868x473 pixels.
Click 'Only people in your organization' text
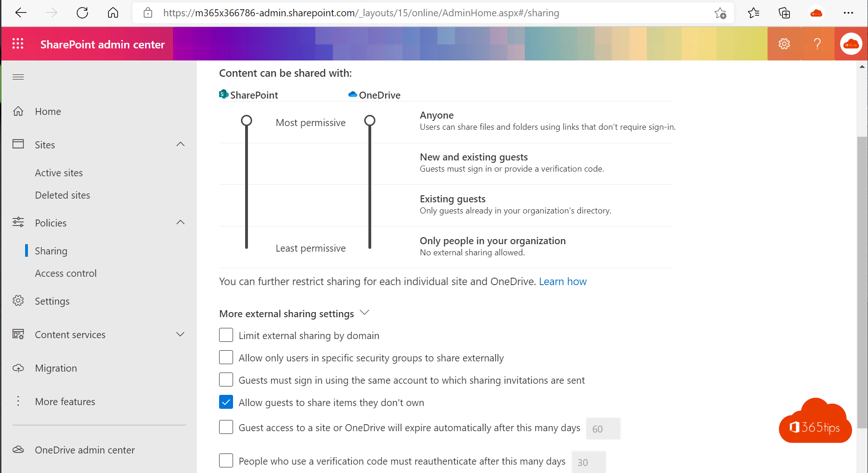click(493, 241)
